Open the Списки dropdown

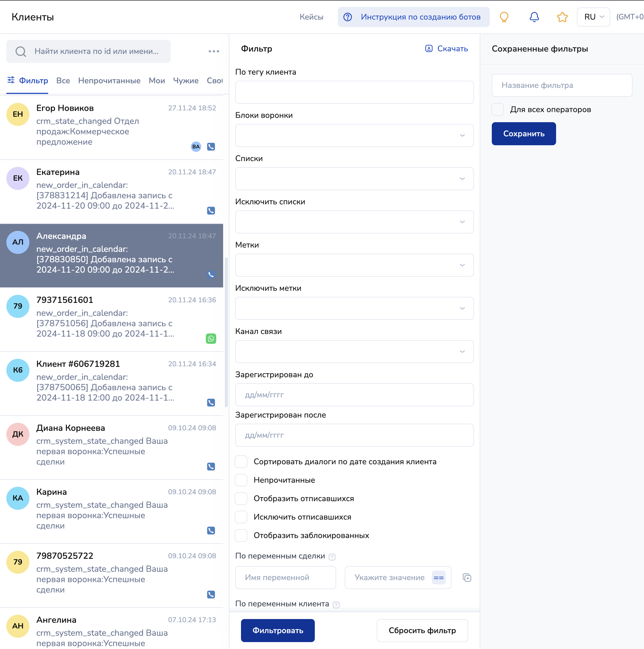[x=354, y=179]
